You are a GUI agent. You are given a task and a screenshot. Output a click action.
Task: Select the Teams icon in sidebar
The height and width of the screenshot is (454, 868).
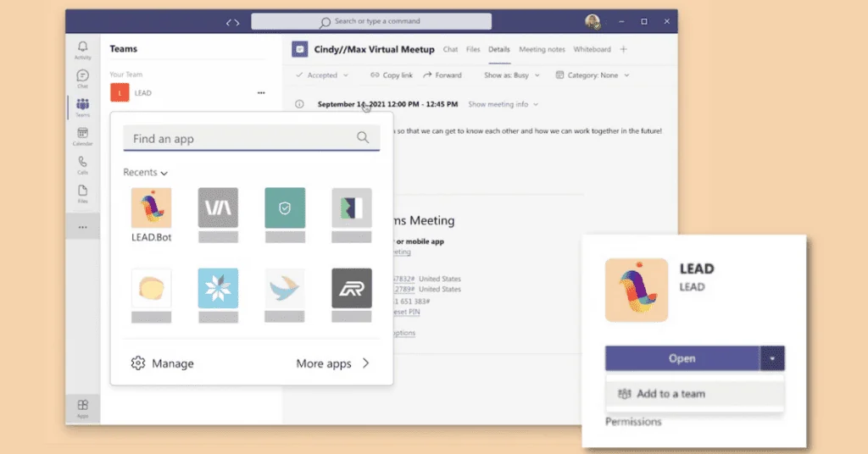(82, 108)
